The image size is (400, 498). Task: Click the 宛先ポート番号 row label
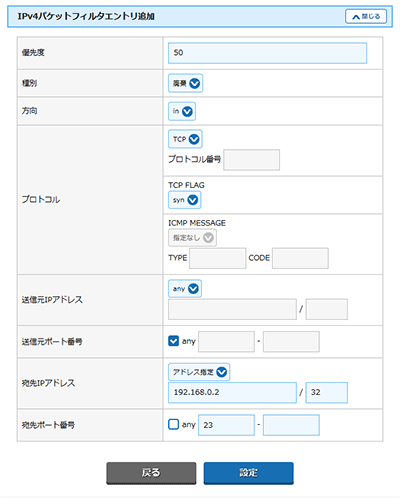pyautogui.click(x=48, y=425)
